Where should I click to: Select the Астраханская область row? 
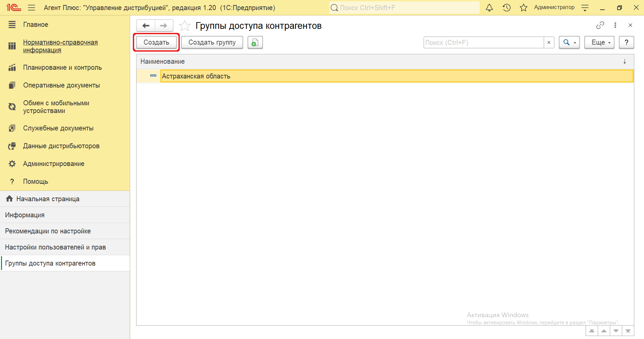click(196, 76)
